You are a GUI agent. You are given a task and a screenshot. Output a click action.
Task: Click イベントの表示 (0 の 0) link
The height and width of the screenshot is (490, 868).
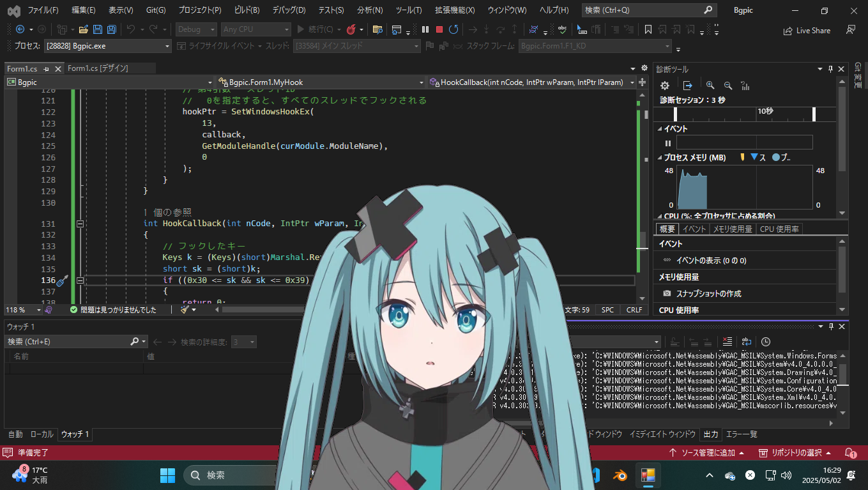pyautogui.click(x=711, y=260)
